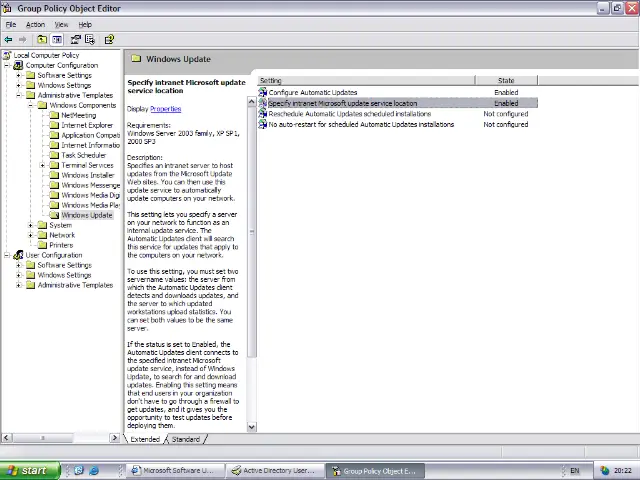Screen dimensions: 640x480
Task: Toggle the Show/Hide Console Tree icon
Action: click(x=57, y=40)
